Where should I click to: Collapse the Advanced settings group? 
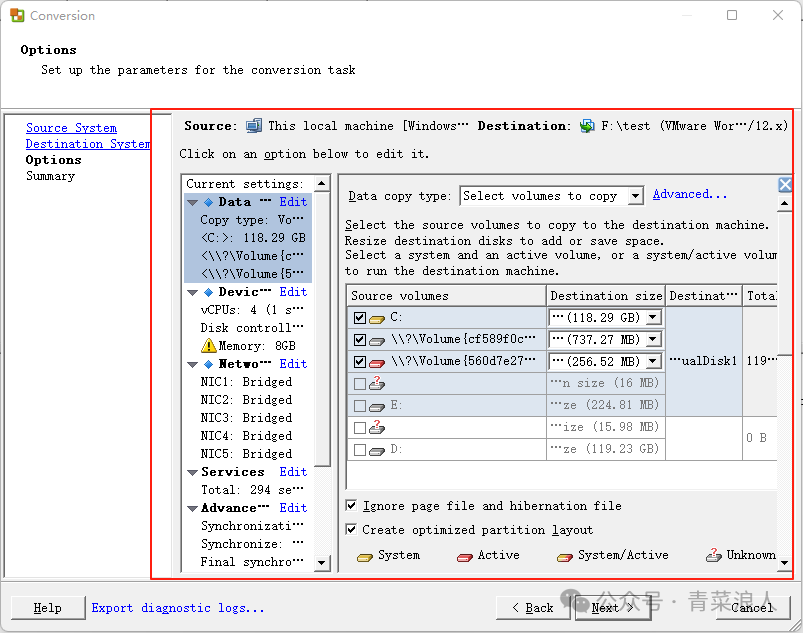(193, 509)
